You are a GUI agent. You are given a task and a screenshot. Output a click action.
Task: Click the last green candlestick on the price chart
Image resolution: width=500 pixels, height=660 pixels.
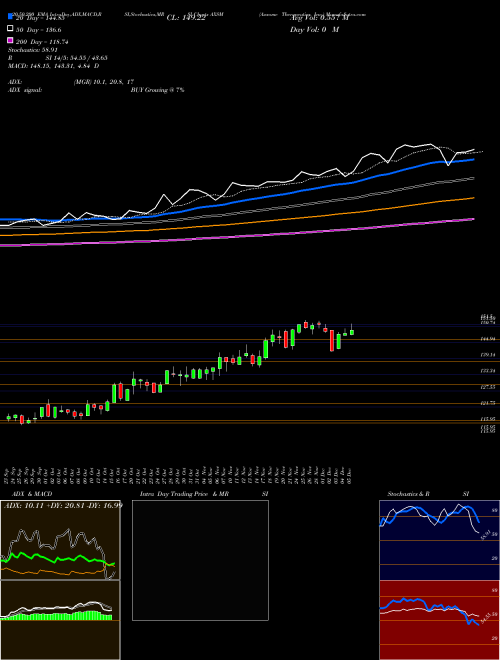click(x=352, y=332)
